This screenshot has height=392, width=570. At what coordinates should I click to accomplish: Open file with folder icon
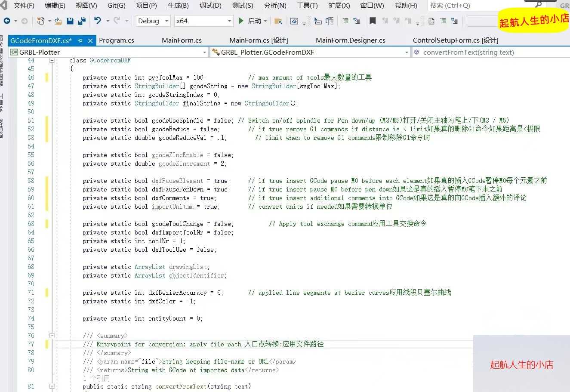point(58,21)
